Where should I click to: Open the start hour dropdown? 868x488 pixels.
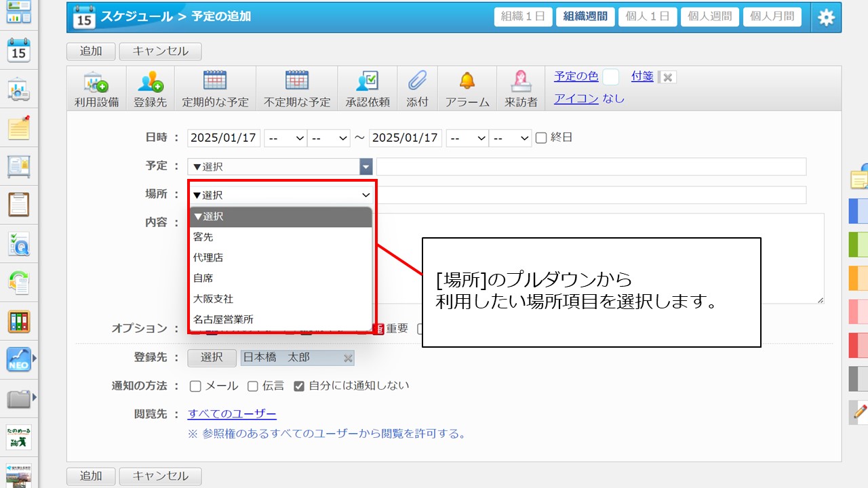285,138
